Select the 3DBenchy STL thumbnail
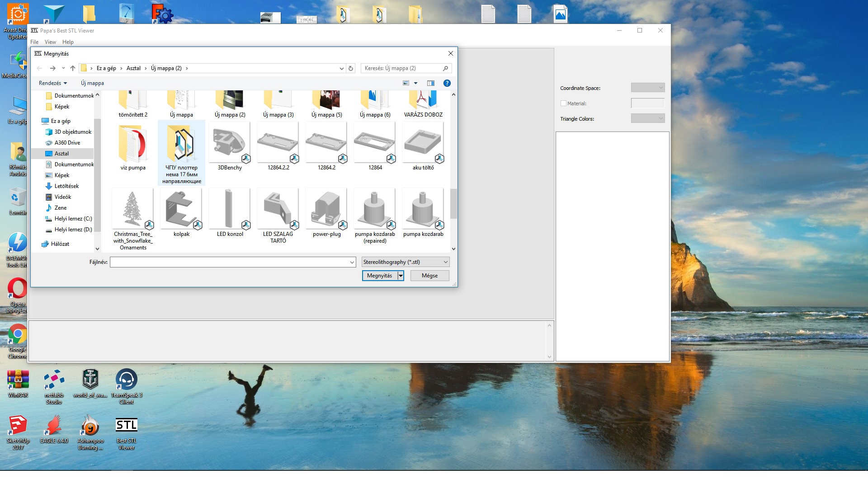 pyautogui.click(x=230, y=143)
